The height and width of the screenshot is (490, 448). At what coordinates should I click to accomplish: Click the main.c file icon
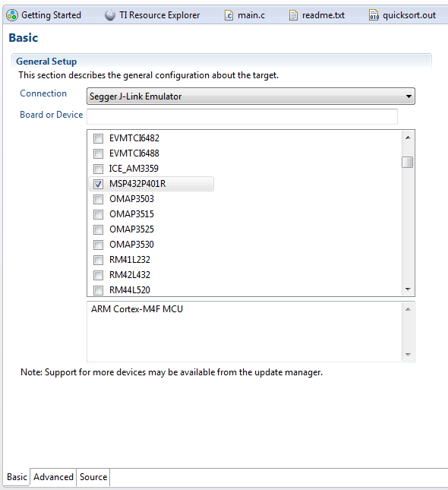[229, 15]
